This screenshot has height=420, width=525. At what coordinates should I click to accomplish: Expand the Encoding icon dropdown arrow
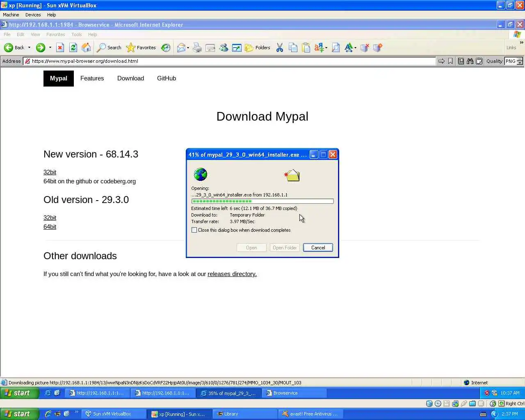click(x=326, y=48)
